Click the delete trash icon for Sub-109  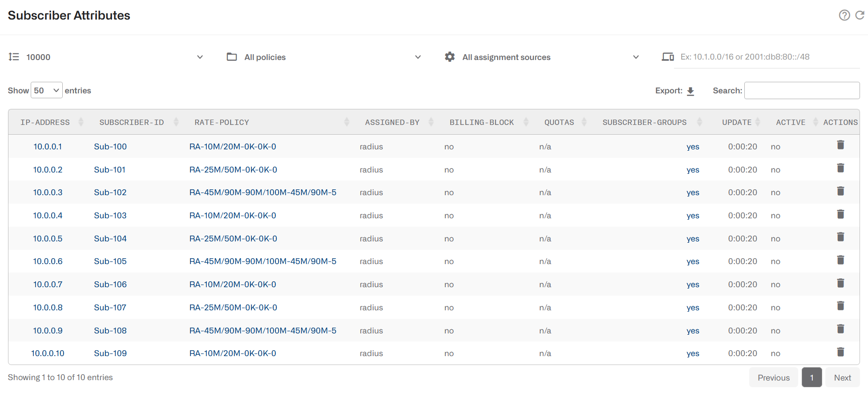point(841,352)
